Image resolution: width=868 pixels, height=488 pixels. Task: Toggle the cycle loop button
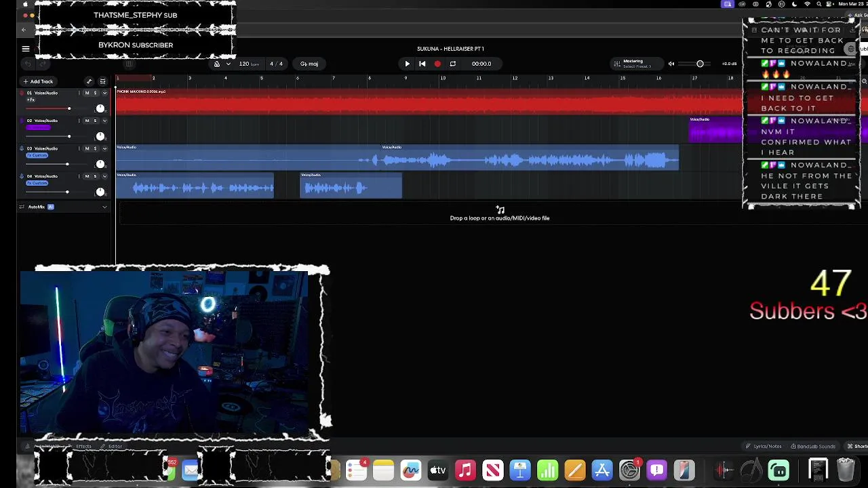pyautogui.click(x=452, y=64)
